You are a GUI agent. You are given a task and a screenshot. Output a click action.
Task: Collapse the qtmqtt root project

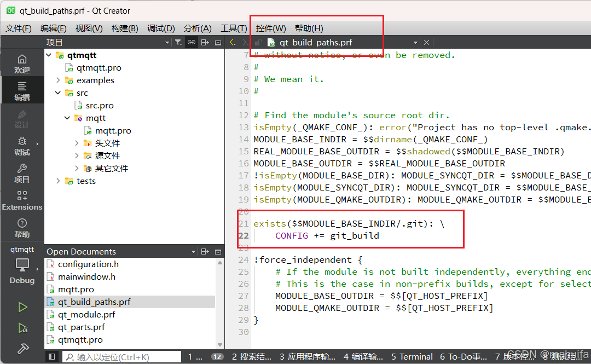pyautogui.click(x=49, y=55)
